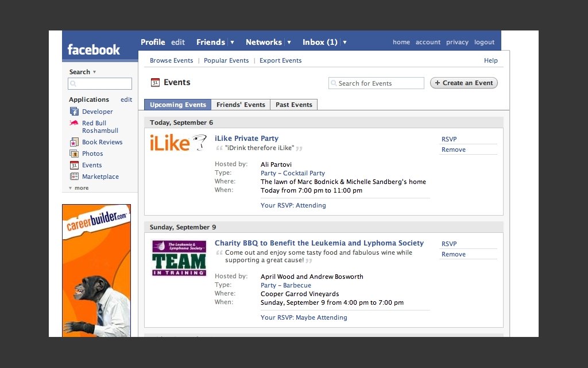Image resolution: width=588 pixels, height=368 pixels.
Task: Click magnifier icon in Search for Events
Action: 334,83
